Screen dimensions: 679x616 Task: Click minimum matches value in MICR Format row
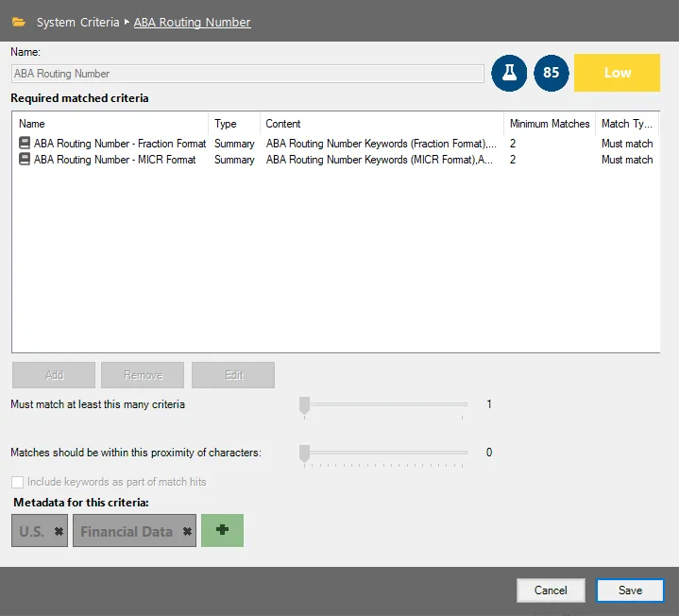tap(513, 160)
